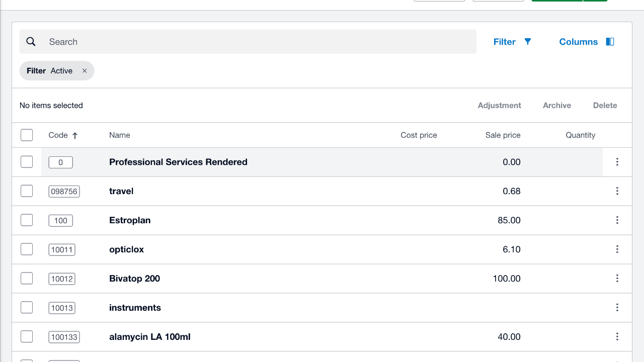The height and width of the screenshot is (362, 644).
Task: Open more options for Estroplan row
Action: click(x=617, y=220)
